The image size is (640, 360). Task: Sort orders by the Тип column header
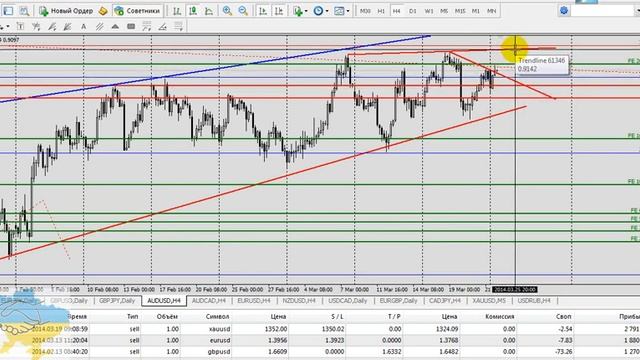[x=132, y=316]
